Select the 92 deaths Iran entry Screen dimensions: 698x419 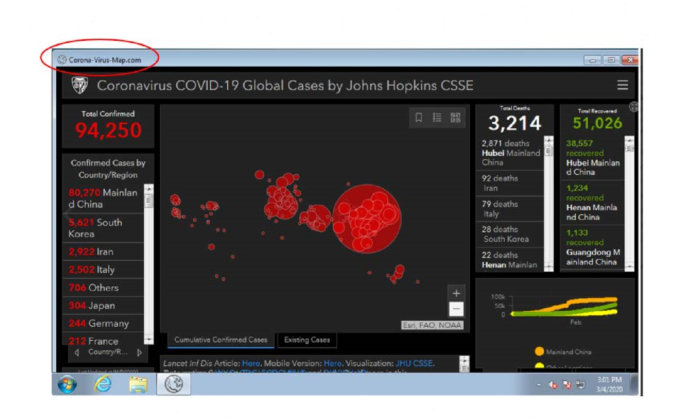coord(511,183)
